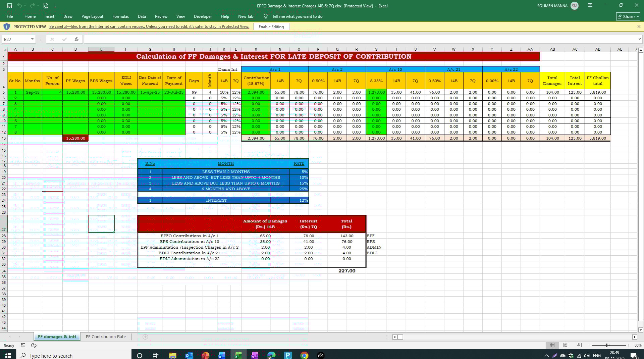Open the Developer ribbon tab
Screen dimensions: 644x359
point(203,16)
